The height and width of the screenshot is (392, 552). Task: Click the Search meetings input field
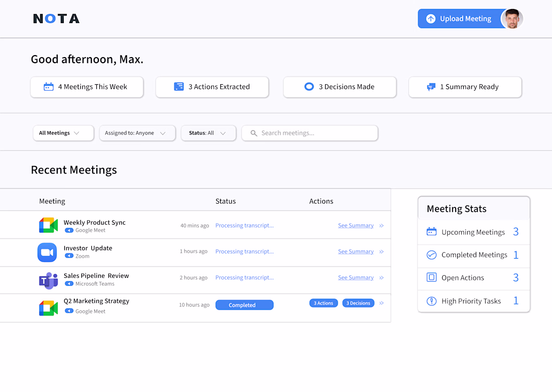(310, 133)
